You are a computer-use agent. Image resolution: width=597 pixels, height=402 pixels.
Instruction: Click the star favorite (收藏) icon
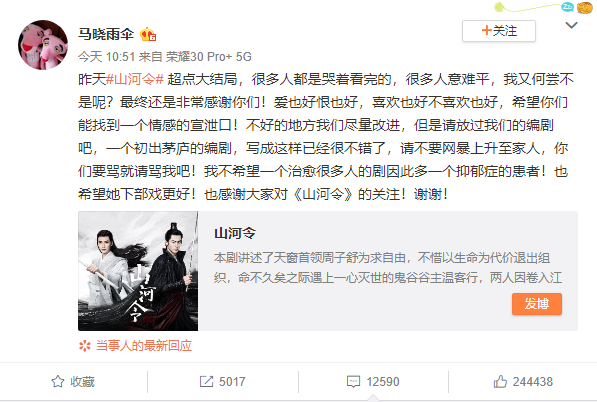coord(58,381)
